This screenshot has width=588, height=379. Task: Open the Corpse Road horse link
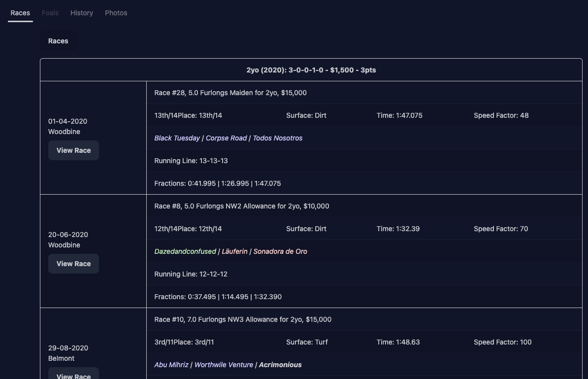click(x=226, y=138)
